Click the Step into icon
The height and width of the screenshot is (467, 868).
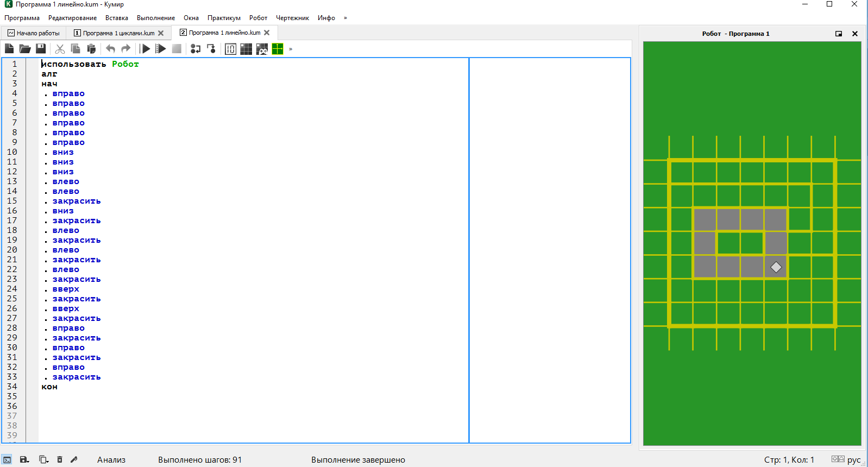(211, 49)
